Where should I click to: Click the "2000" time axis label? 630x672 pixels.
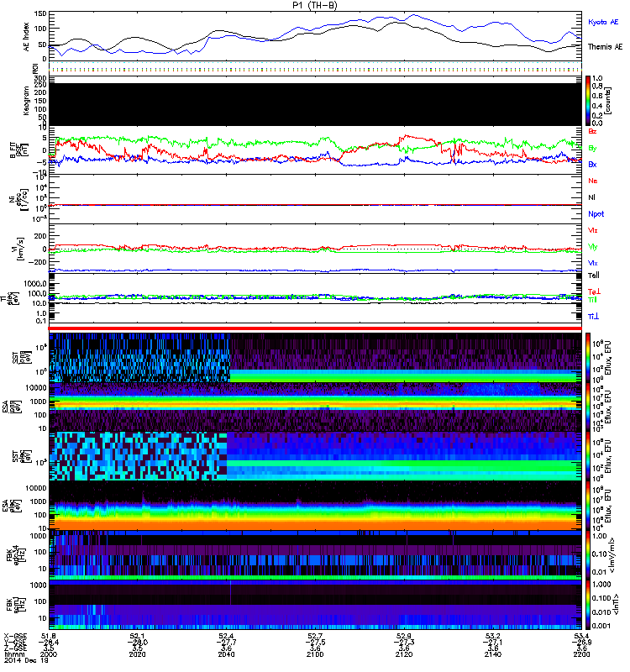point(49,654)
